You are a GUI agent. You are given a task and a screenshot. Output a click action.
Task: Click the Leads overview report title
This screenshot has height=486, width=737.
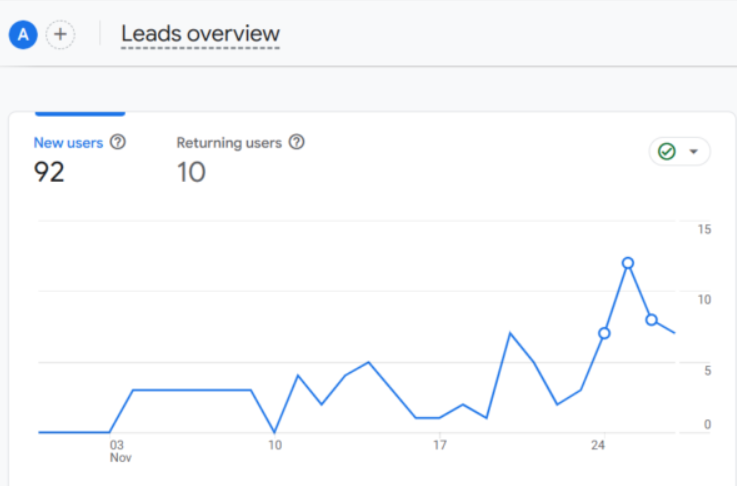pos(200,34)
